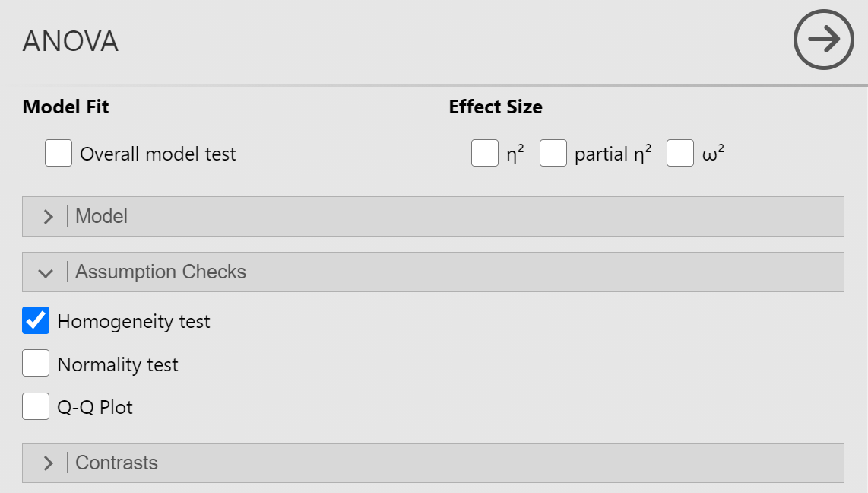Uncheck the Homogeneity test checkbox

[x=36, y=320]
